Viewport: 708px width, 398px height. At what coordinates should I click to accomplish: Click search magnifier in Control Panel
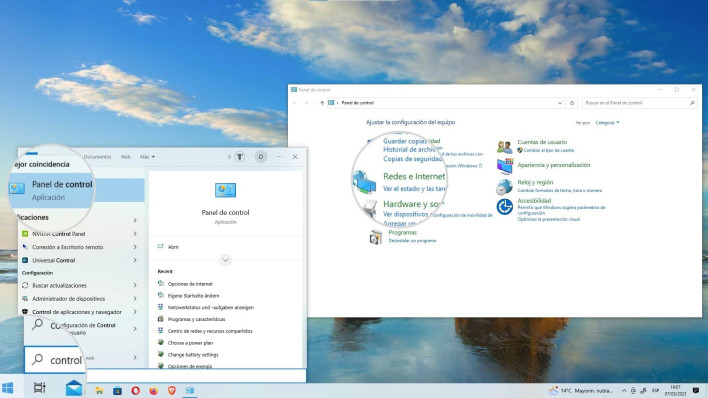coord(692,103)
